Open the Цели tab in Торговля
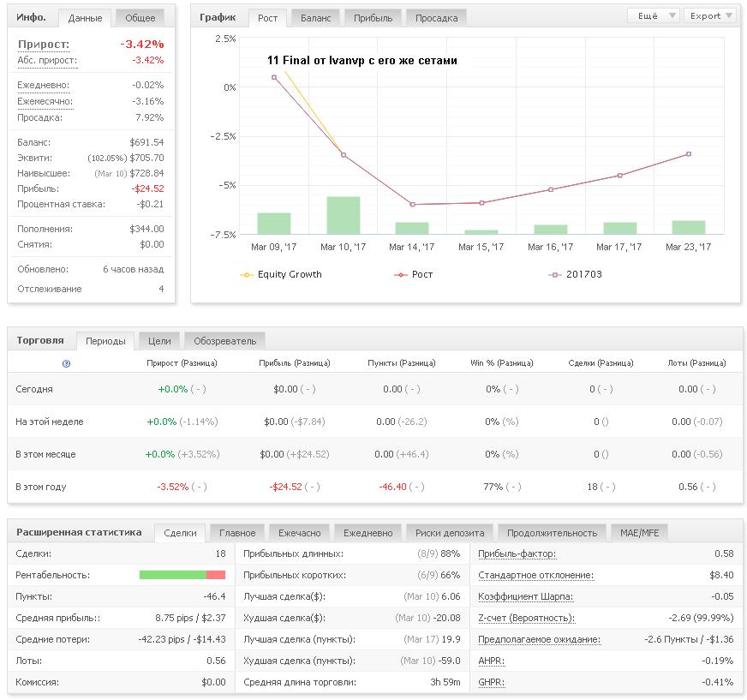747x700 pixels. pyautogui.click(x=159, y=341)
